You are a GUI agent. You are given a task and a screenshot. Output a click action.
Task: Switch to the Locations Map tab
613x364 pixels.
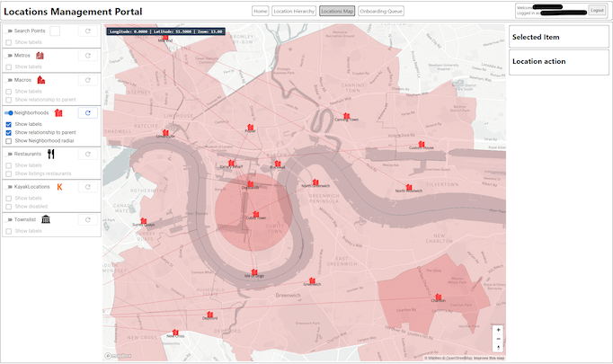[x=337, y=12]
